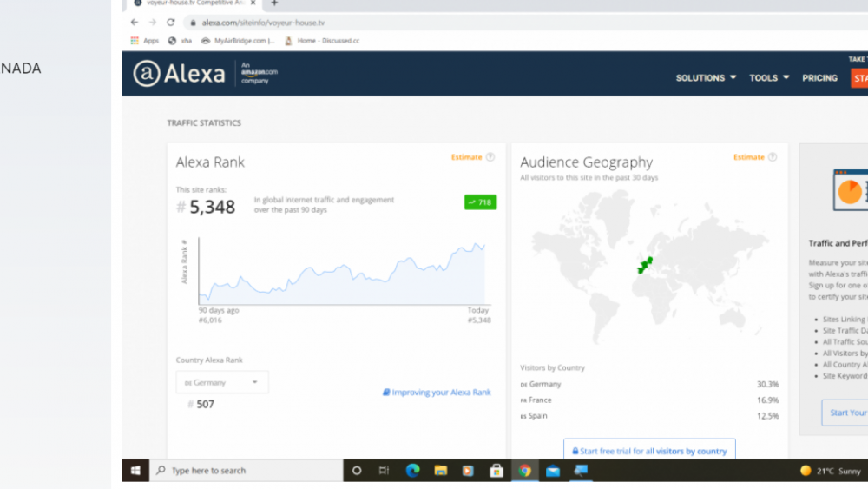Reload the page with the refresh icon
Viewport: 868px width, 489px height.
point(170,23)
